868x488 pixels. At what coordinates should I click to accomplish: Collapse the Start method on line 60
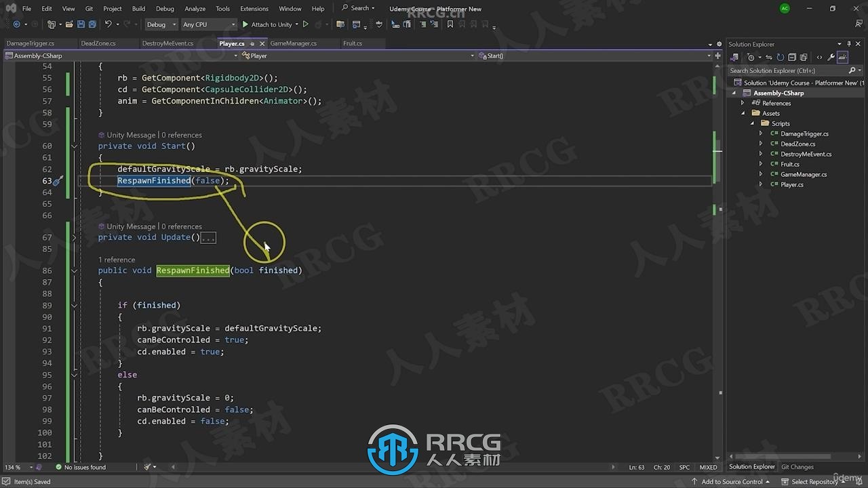point(74,146)
